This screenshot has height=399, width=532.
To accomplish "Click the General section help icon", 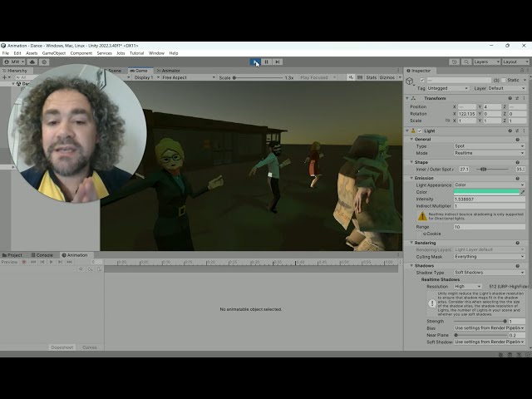I will coord(517,140).
